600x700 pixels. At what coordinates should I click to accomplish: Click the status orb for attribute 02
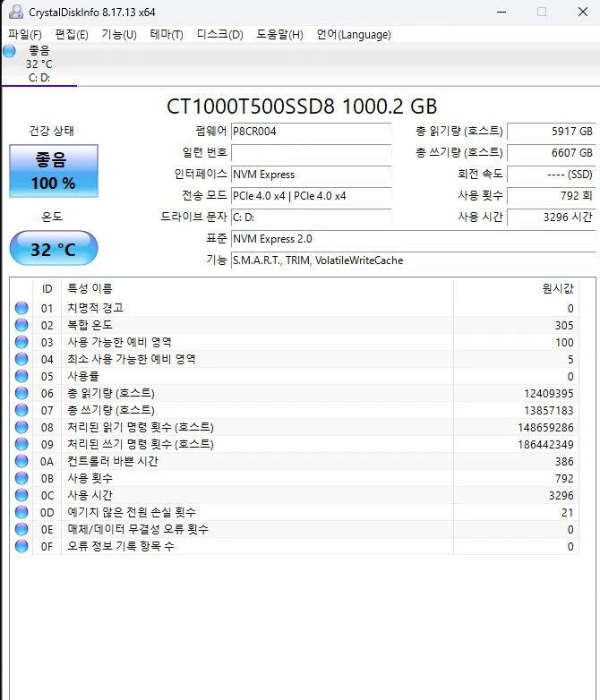(21, 325)
